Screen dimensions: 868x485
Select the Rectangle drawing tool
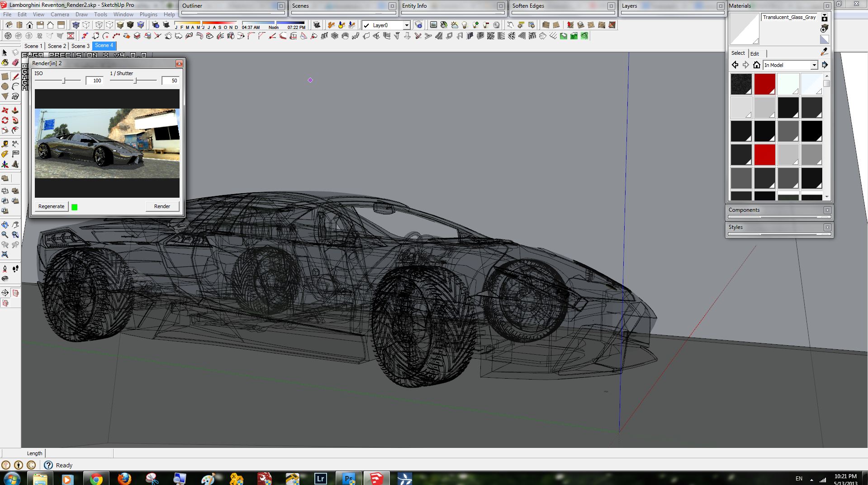pyautogui.click(x=5, y=76)
